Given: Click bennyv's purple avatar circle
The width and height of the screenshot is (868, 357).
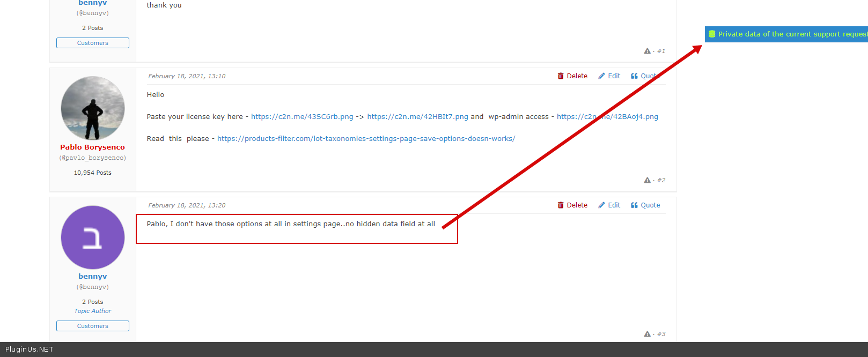Looking at the screenshot, I should pyautogui.click(x=93, y=237).
